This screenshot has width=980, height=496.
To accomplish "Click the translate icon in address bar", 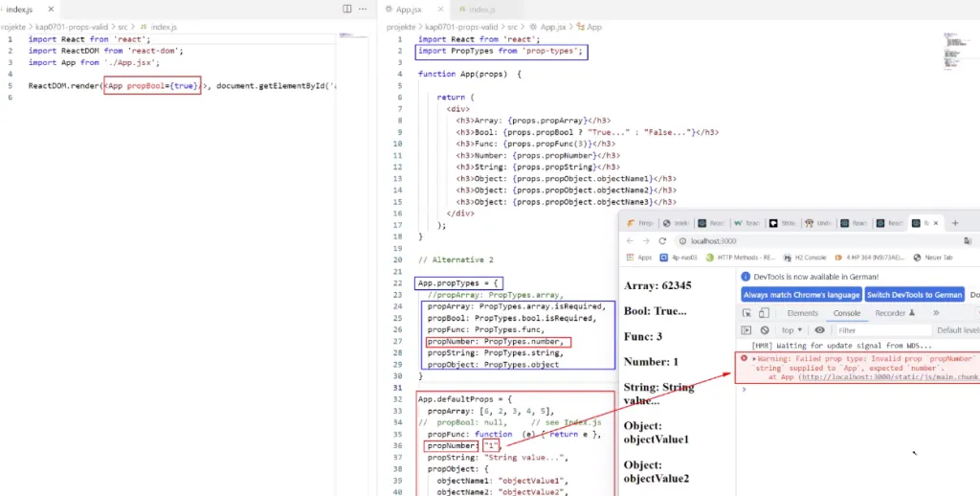I will point(969,240).
